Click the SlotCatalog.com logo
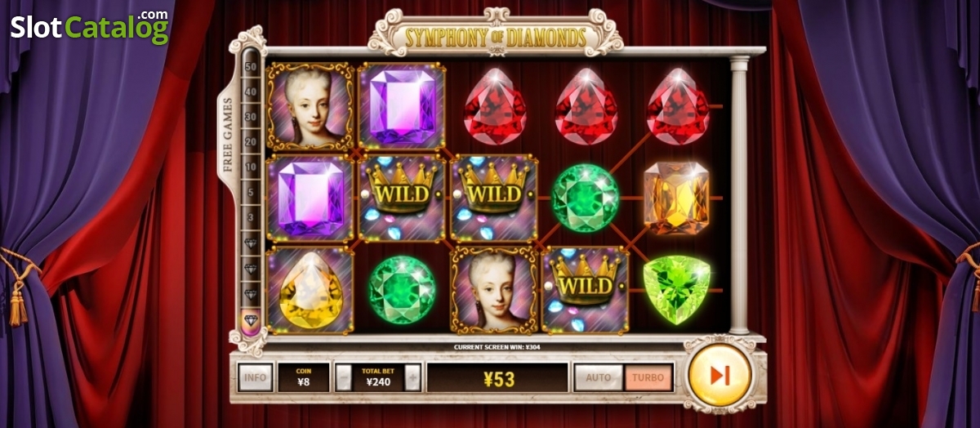The width and height of the screenshot is (980, 428). (90, 26)
